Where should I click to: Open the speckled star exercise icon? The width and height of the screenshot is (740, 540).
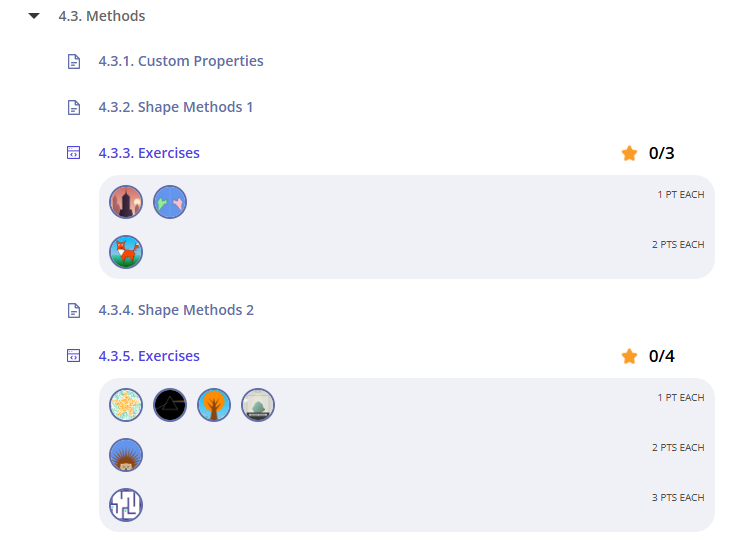126,405
